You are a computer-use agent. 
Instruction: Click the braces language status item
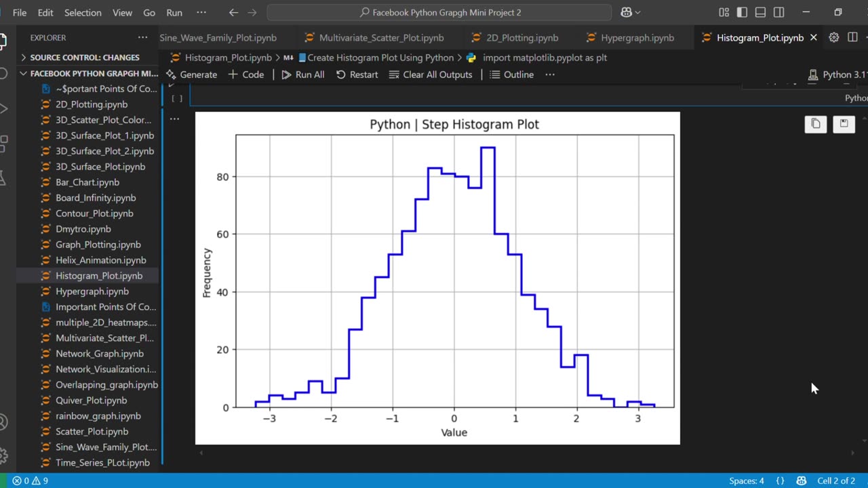(x=780, y=481)
